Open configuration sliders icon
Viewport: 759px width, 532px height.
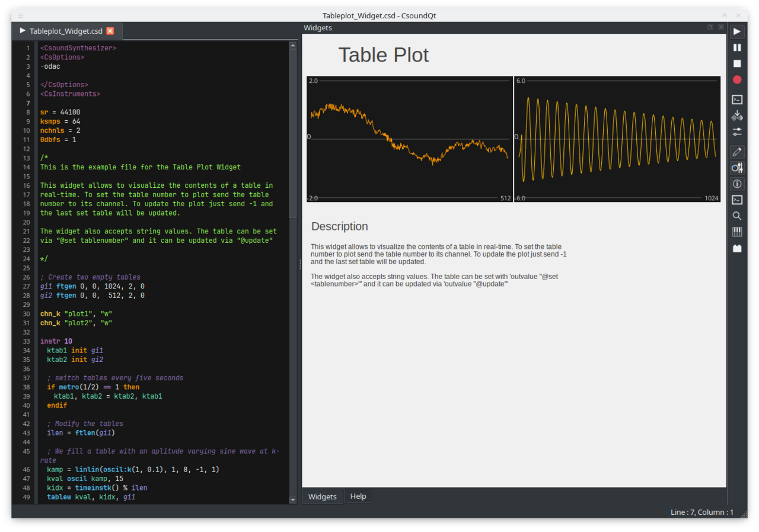point(737,132)
